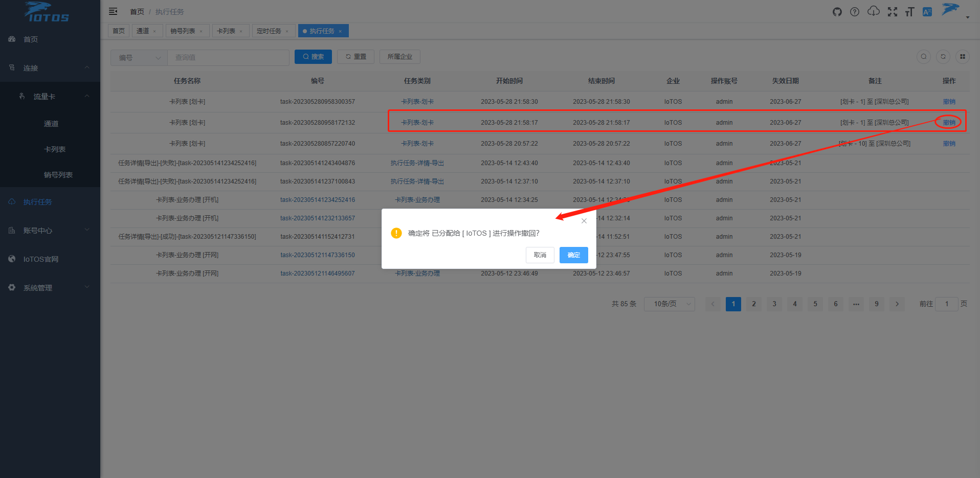Close the 定时任务 tab
The width and height of the screenshot is (980, 478).
(x=287, y=32)
